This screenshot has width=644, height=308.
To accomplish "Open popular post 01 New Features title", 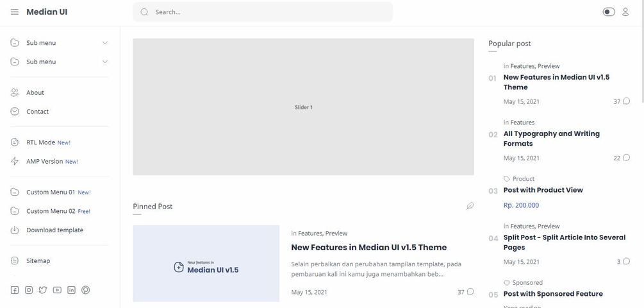I will [556, 82].
